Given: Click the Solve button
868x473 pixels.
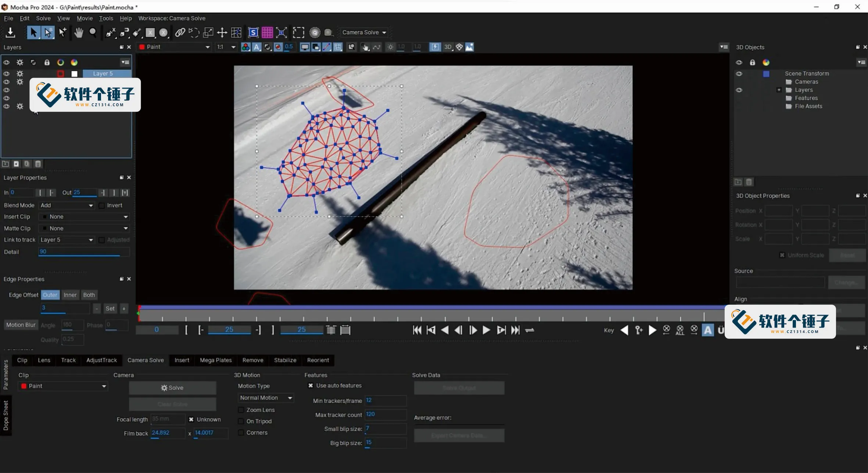Looking at the screenshot, I should tap(172, 387).
